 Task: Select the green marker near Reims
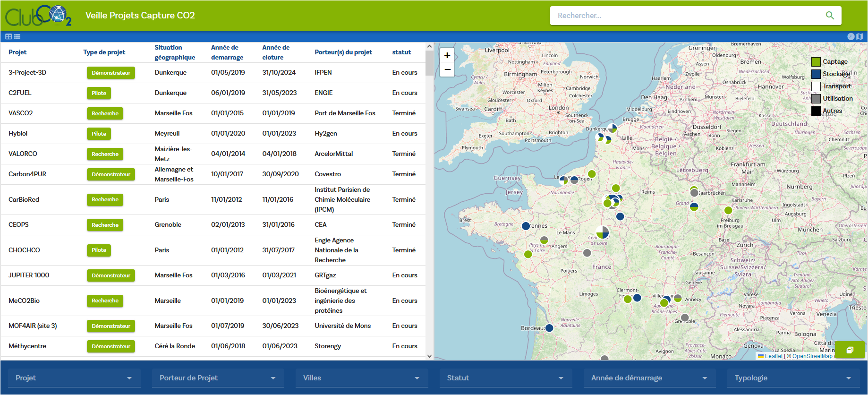click(616, 188)
